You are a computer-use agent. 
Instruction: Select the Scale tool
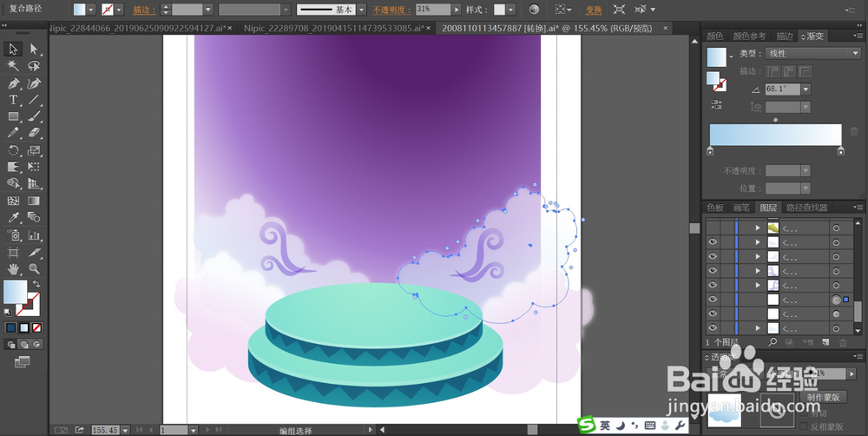(34, 150)
